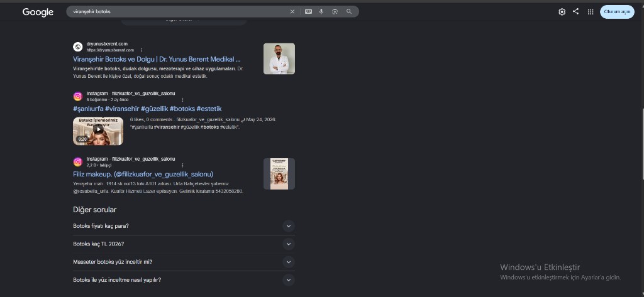Start voice search with microphone icon

click(x=321, y=11)
